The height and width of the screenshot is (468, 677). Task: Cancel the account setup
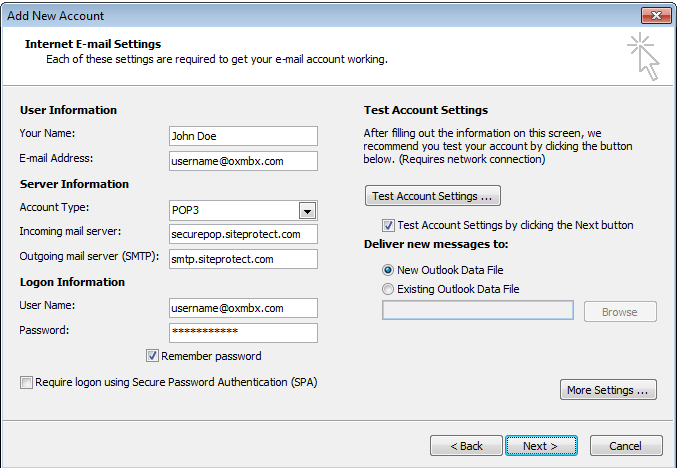(x=626, y=446)
